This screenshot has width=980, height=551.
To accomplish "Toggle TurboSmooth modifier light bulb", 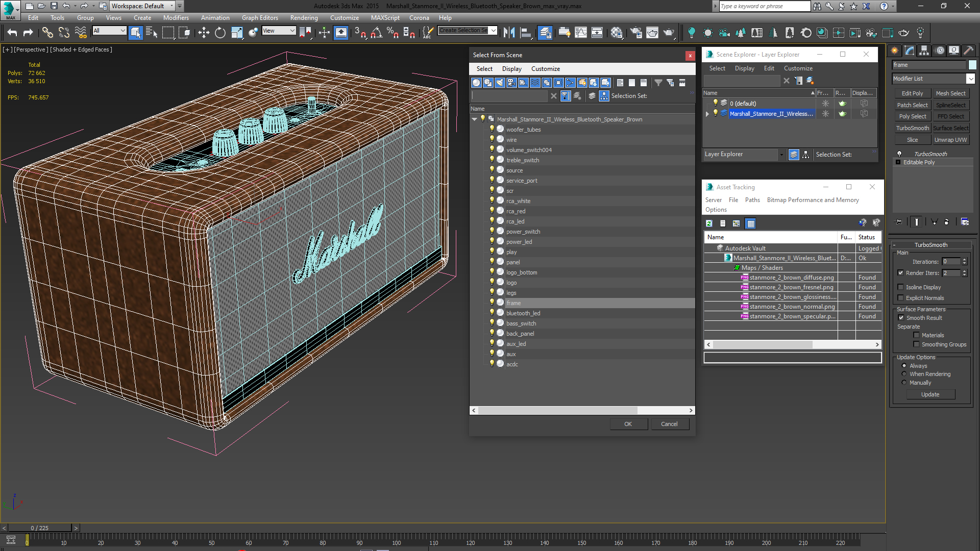I will 899,154.
